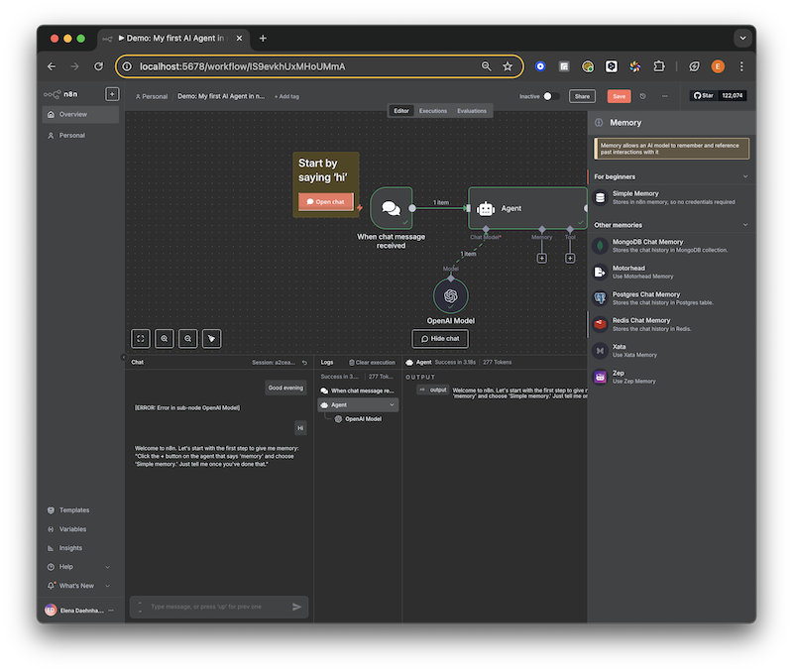Expand What's New chevron
Image resolution: width=793 pixels, height=672 pixels.
click(107, 586)
